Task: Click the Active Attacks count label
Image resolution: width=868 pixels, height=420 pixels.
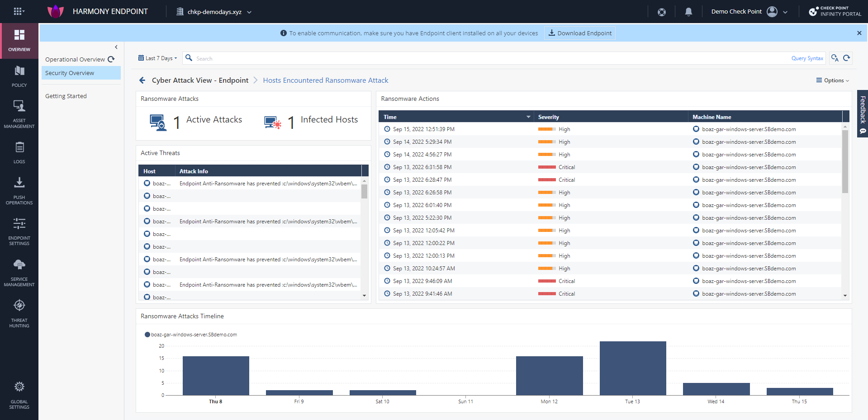Action: pos(214,119)
